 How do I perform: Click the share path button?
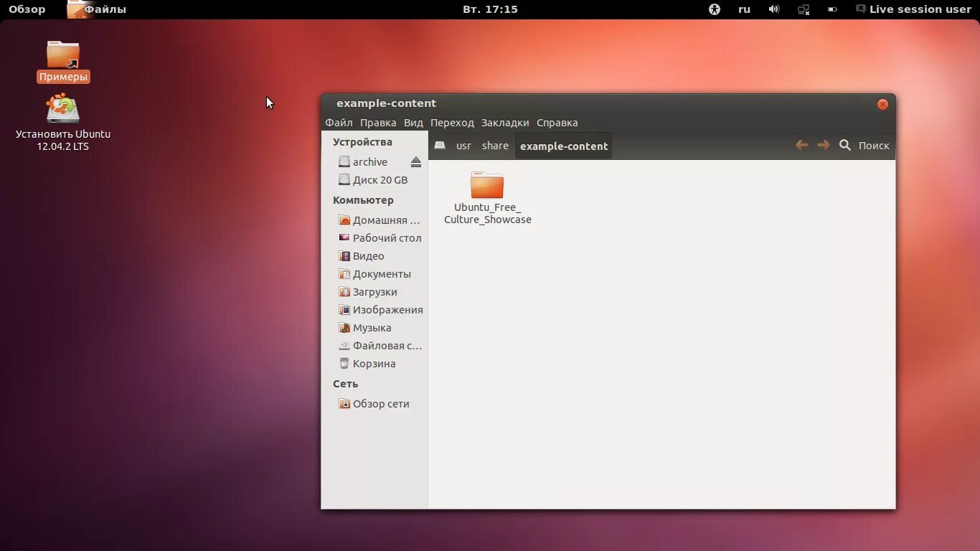pyautogui.click(x=495, y=146)
